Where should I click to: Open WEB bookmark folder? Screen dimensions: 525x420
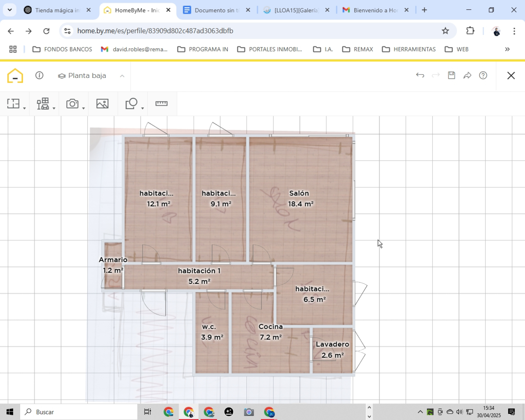point(457,49)
